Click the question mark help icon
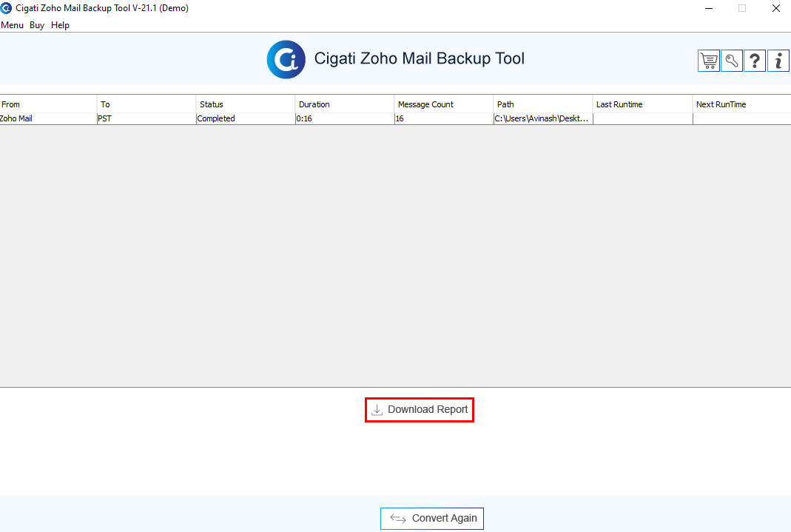 (755, 61)
